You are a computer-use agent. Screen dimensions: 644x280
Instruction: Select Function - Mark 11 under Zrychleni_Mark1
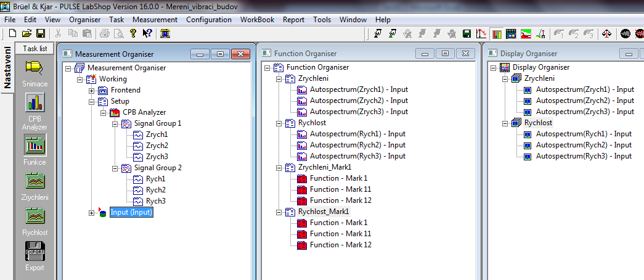pos(340,189)
